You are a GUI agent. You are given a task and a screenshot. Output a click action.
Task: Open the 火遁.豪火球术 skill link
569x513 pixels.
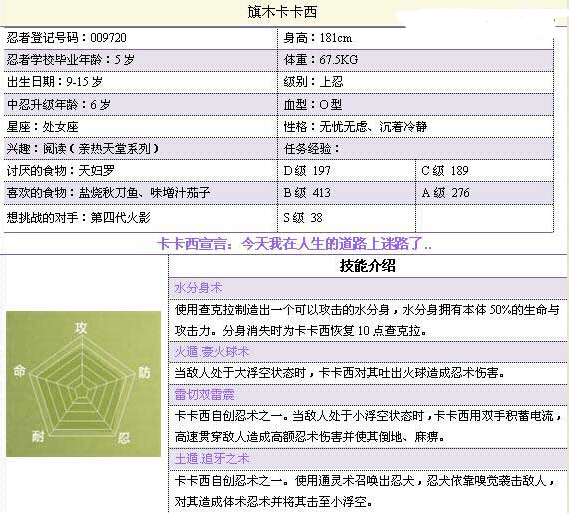point(212,352)
